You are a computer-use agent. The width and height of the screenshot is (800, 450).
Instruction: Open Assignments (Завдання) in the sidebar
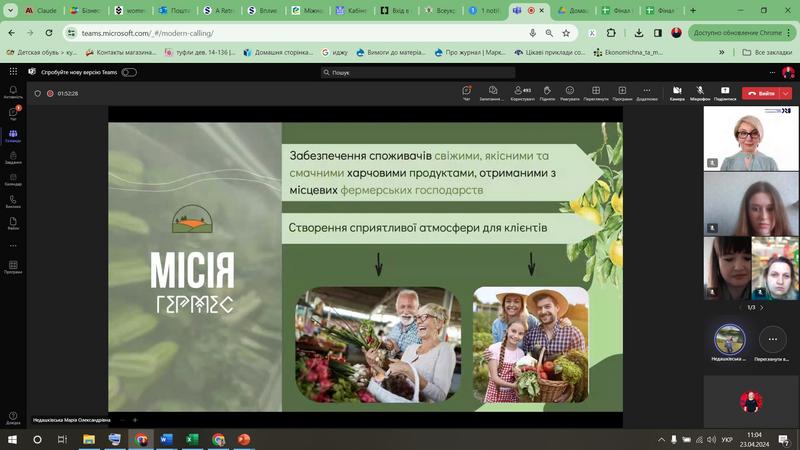13,158
